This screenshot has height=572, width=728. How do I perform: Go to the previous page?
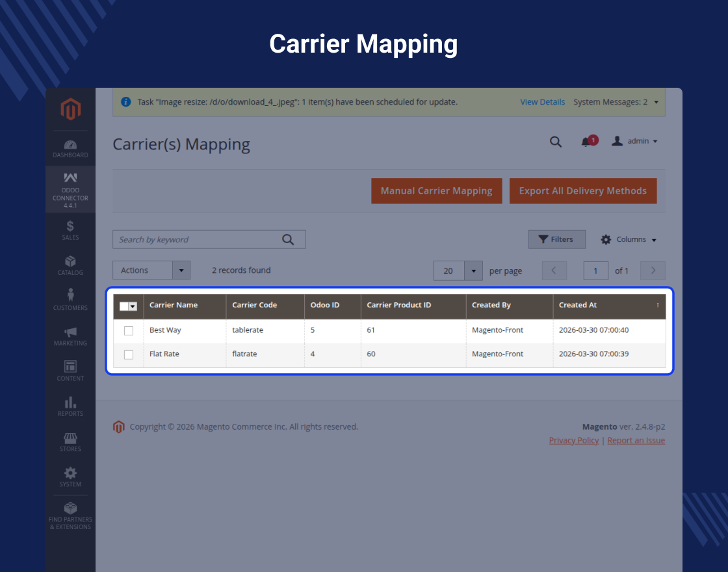[x=554, y=270]
